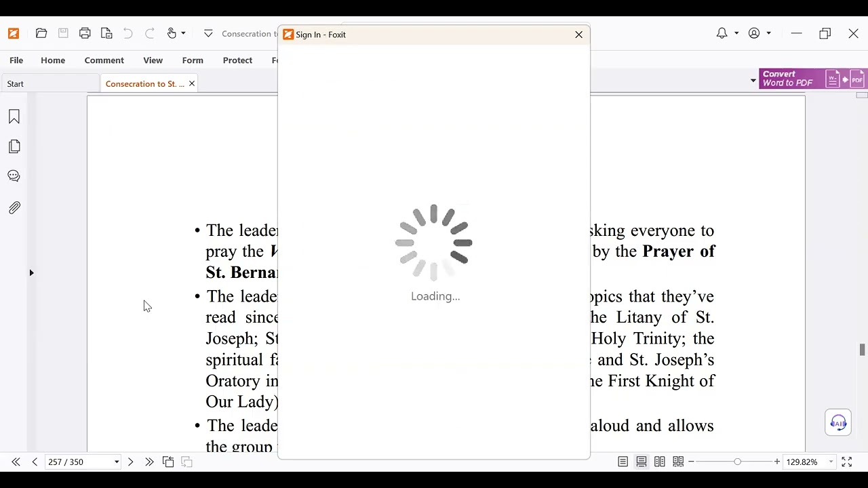This screenshot has height=488, width=868.
Task: Open the AI assistant floating icon
Action: click(x=839, y=423)
